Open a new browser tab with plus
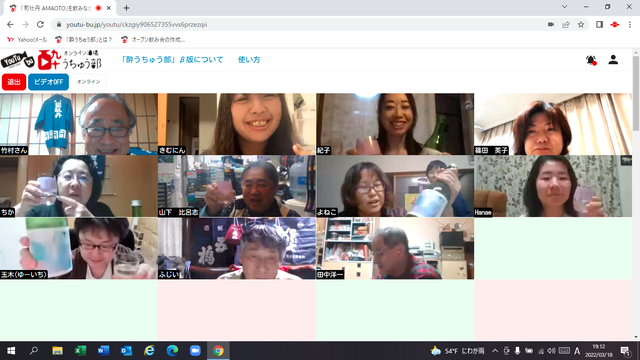The width and height of the screenshot is (640, 360). (127, 8)
